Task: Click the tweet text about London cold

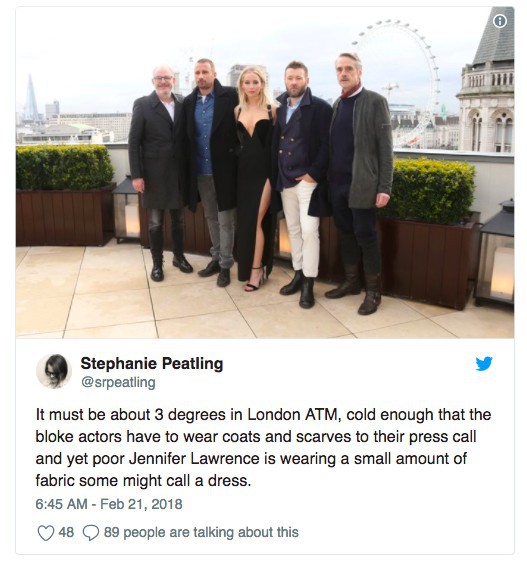Action: [x=263, y=447]
